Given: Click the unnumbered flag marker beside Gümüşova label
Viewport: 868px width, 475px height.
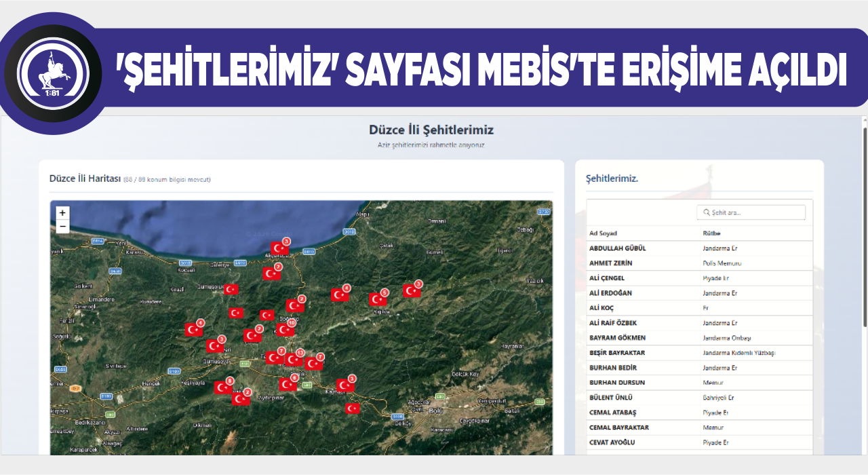Looking at the screenshot, I should [231, 289].
